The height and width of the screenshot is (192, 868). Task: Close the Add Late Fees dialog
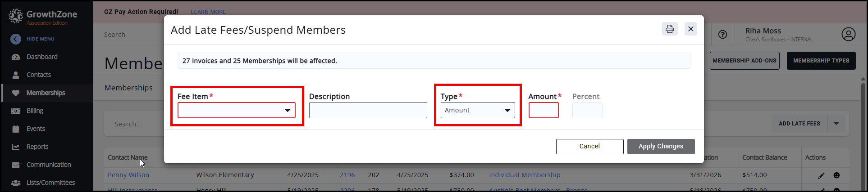click(x=690, y=29)
